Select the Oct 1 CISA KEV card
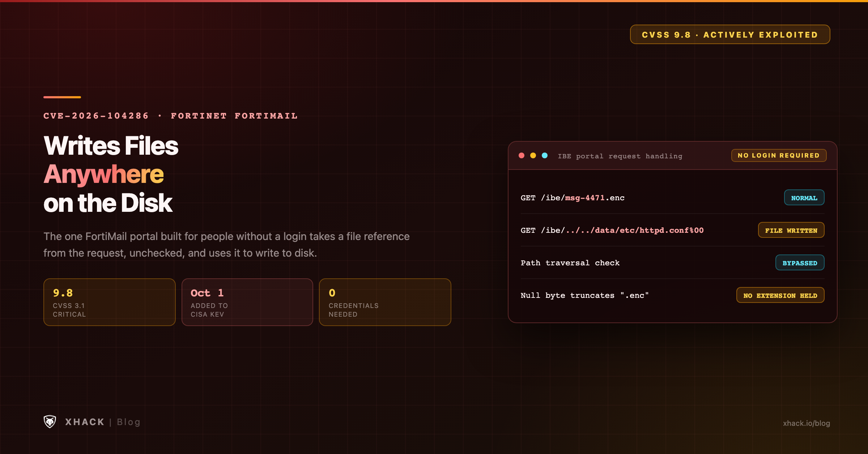This screenshot has height=454, width=868. 247,302
